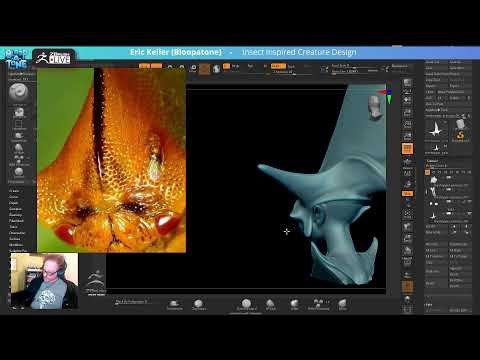This screenshot has width=480, height=360.
Task: Click the head-shaped icon at right shelf bottom
Action: click(407, 299)
